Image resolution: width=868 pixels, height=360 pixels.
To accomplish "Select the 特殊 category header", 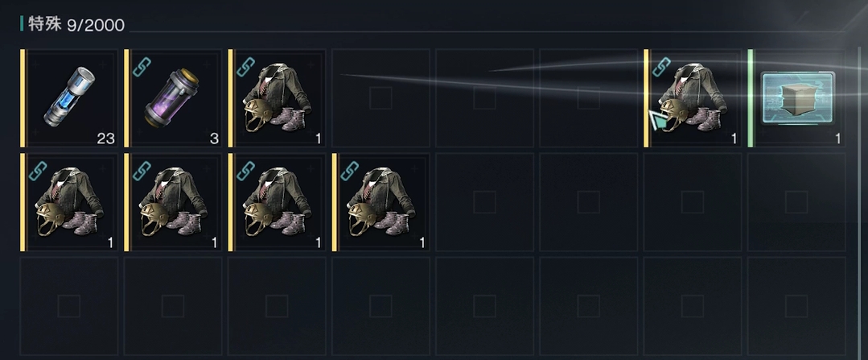I will [x=44, y=24].
